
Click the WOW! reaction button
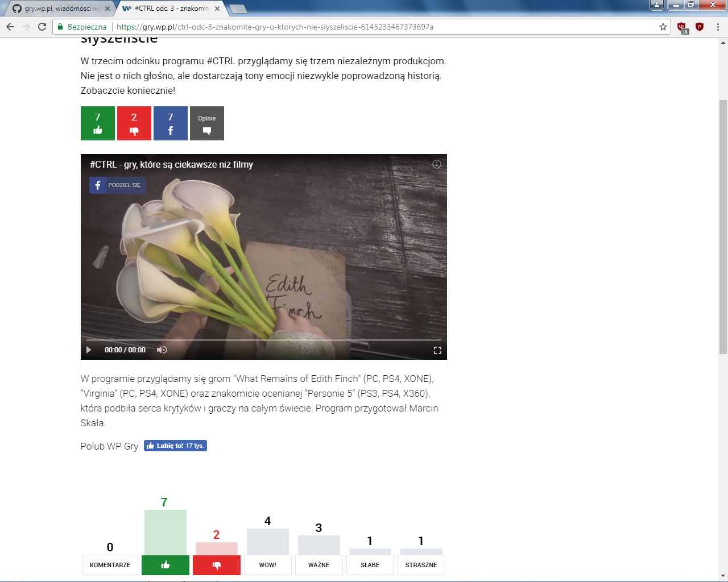[267, 565]
